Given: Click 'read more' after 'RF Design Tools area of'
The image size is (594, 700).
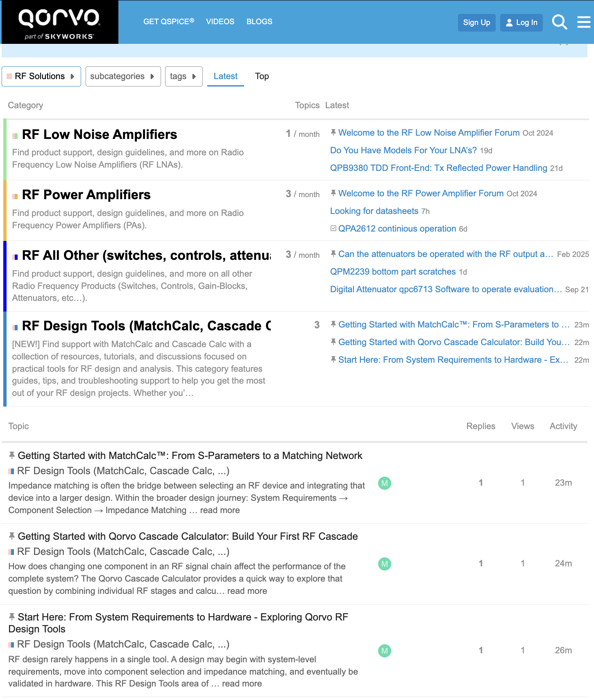Looking at the screenshot, I should [242, 684].
